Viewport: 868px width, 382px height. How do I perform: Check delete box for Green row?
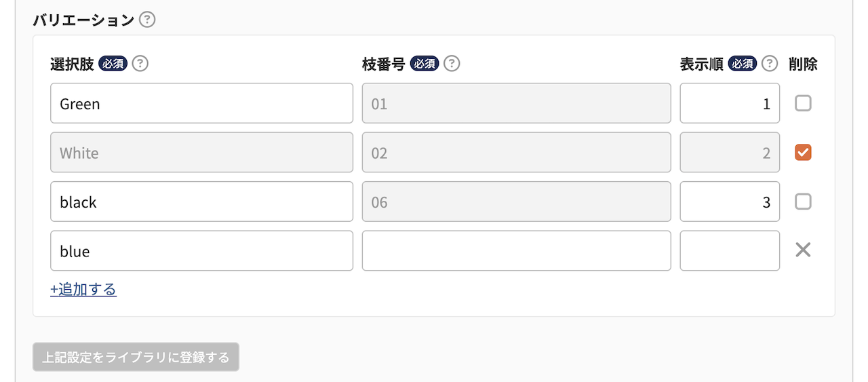coord(803,103)
